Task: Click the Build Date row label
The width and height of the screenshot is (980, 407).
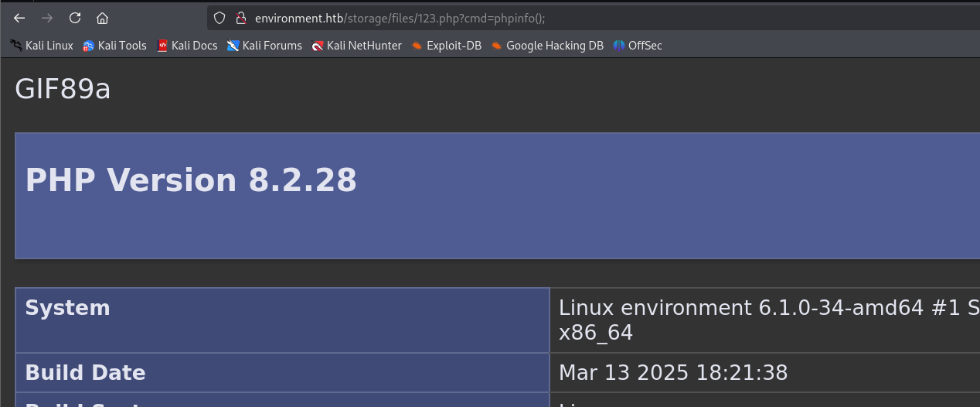Action: click(x=85, y=373)
